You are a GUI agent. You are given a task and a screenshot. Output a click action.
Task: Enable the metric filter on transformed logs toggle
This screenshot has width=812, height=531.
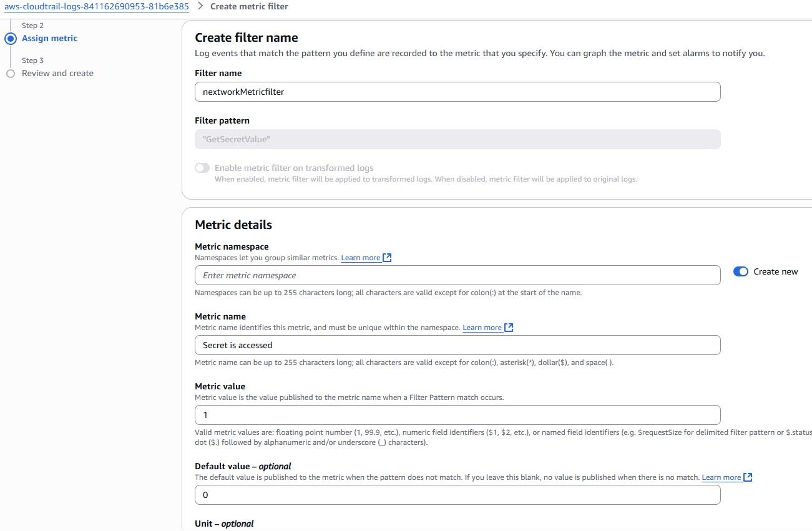[x=202, y=167]
